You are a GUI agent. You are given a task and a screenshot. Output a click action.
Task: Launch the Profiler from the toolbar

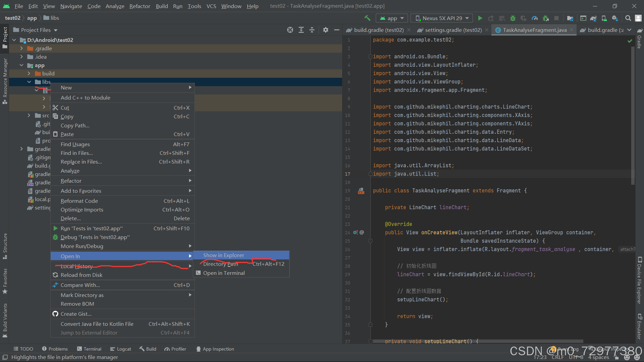pos(534,18)
